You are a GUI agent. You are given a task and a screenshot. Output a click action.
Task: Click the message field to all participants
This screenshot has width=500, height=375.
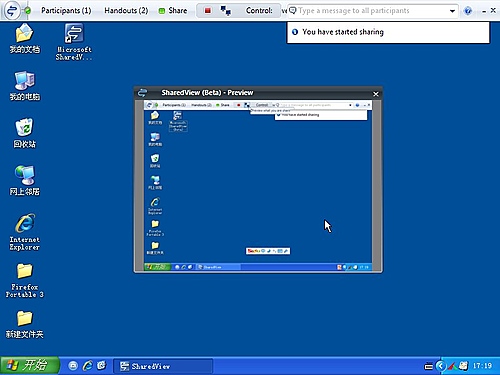click(x=372, y=11)
